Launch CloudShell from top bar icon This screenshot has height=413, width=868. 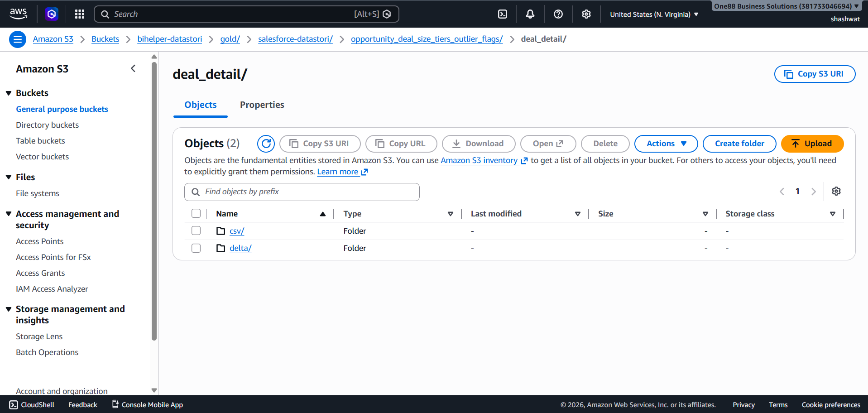click(x=503, y=14)
